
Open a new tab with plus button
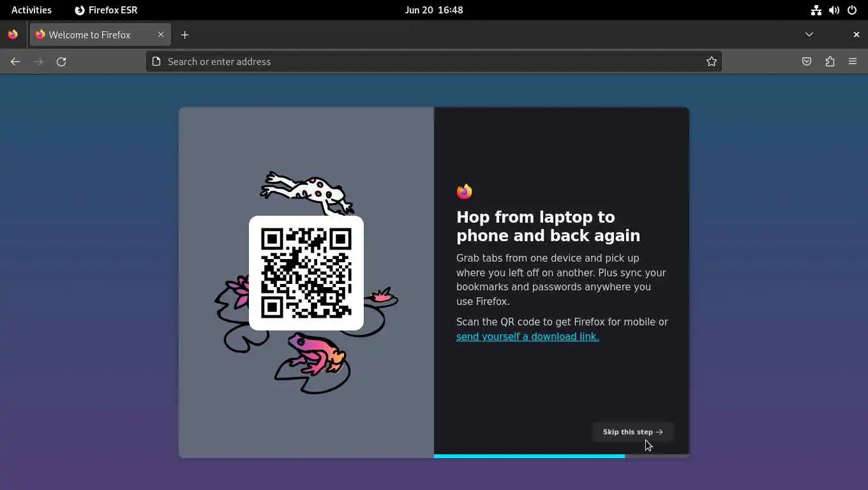(184, 35)
